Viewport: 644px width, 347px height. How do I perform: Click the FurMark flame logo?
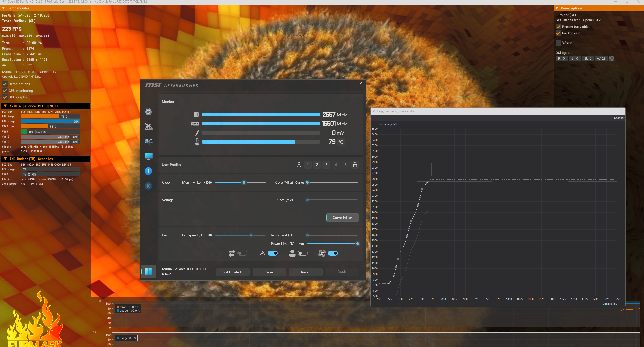[35, 319]
